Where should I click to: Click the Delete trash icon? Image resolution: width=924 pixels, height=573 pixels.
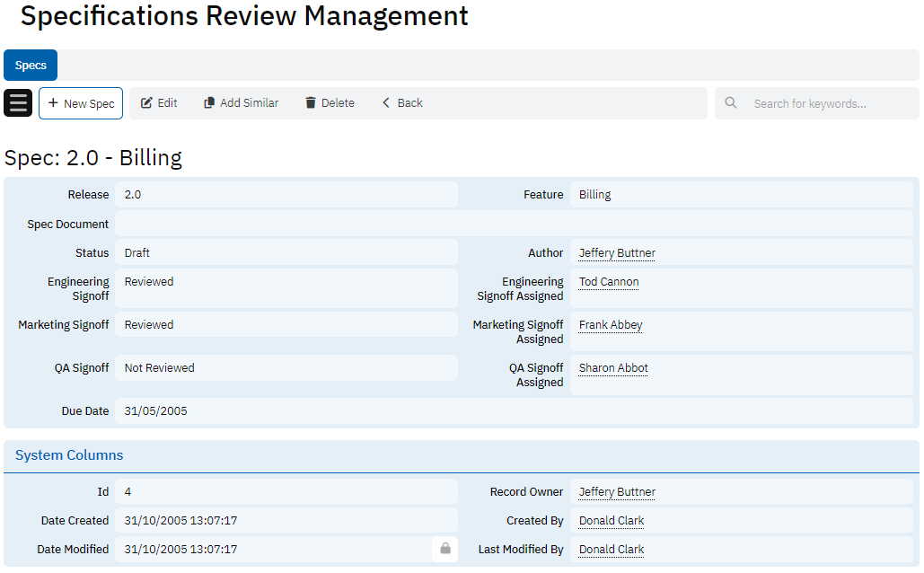311,103
